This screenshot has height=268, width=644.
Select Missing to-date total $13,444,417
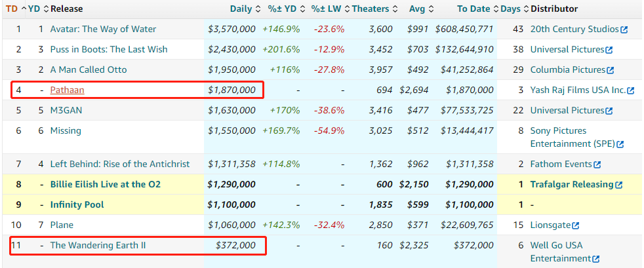[468, 130]
